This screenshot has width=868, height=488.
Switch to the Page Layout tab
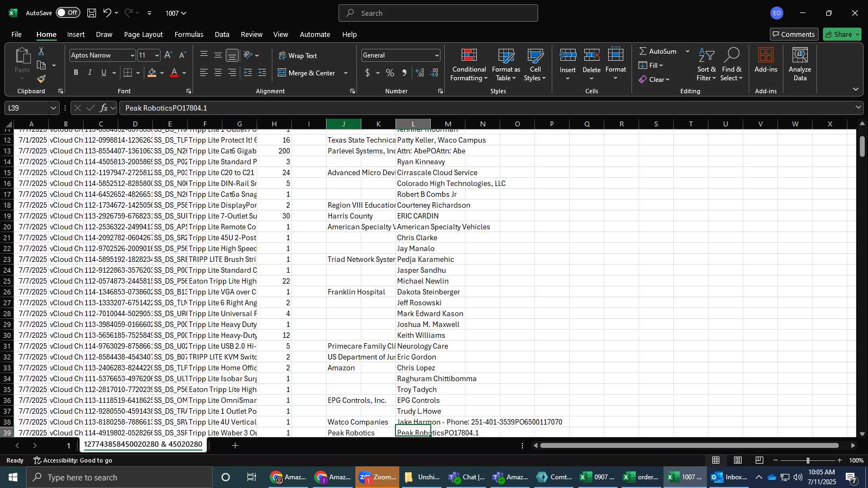(143, 34)
